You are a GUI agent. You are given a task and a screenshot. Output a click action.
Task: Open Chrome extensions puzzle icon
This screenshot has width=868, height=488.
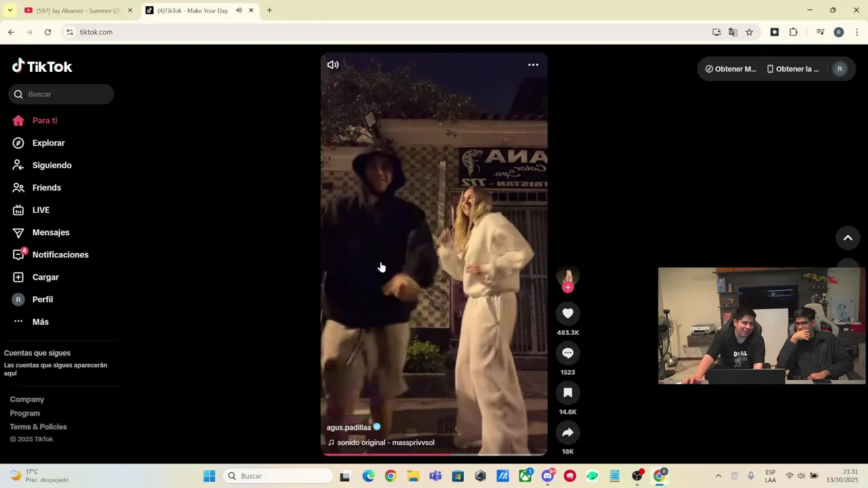[x=793, y=32]
